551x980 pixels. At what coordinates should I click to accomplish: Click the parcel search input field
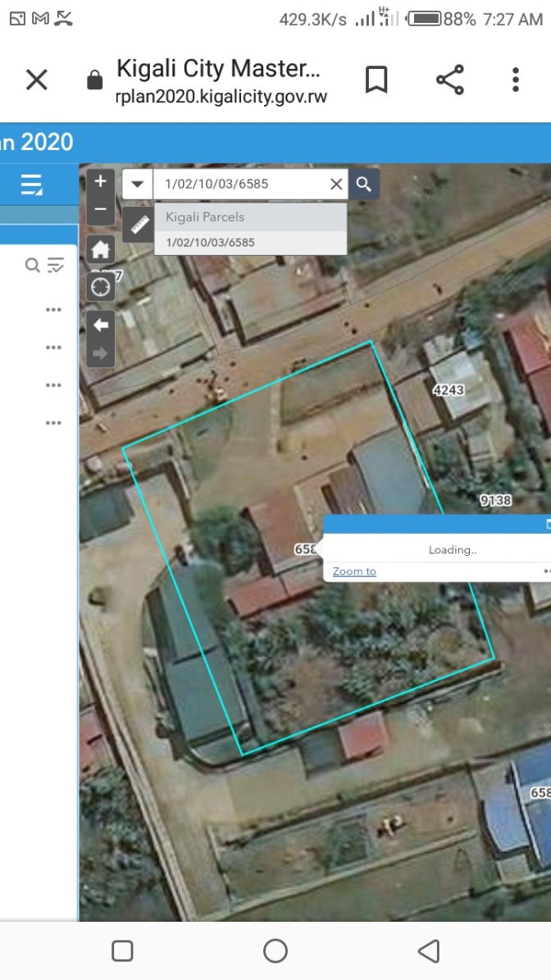pyautogui.click(x=242, y=184)
